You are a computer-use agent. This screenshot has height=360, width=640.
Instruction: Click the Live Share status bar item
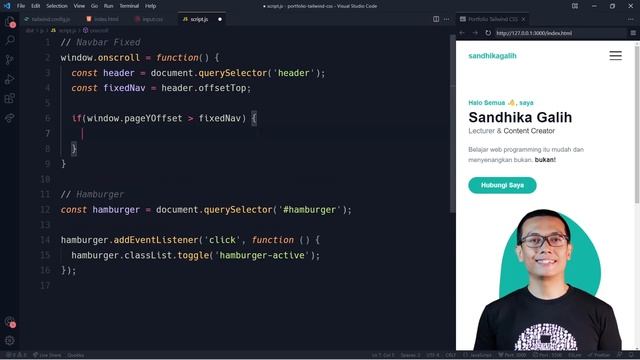pyautogui.click(x=48, y=355)
